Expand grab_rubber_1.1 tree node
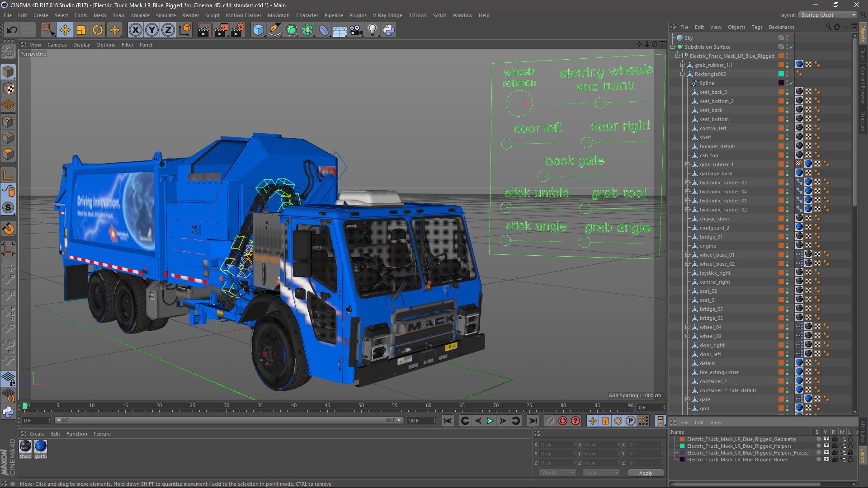868x488 pixels. 683,65
